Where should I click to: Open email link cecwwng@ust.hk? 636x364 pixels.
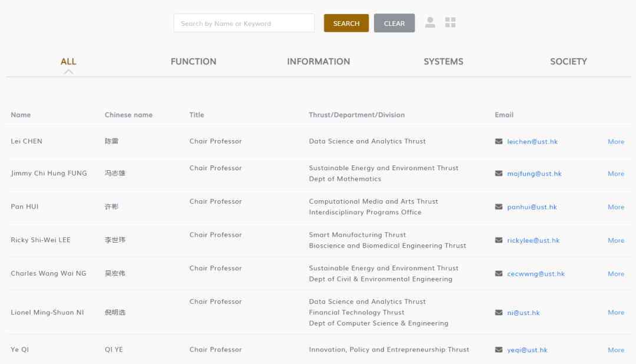point(536,273)
